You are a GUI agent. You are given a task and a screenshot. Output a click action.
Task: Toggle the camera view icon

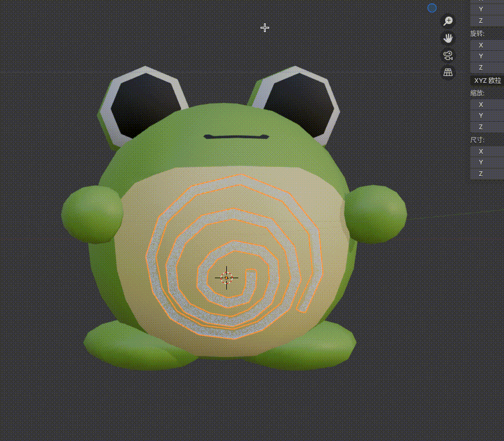coord(448,55)
